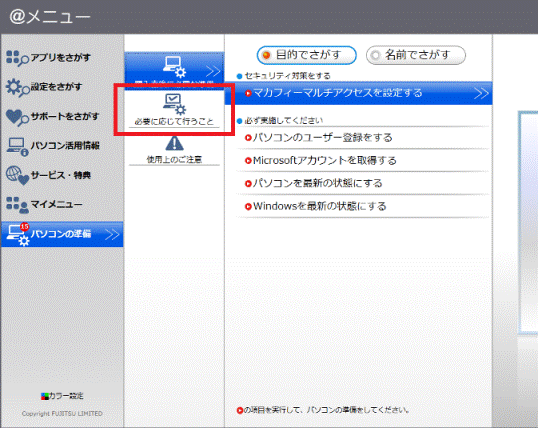Click Copyright FUJITSU LIMITED text
The width and height of the screenshot is (538, 428).
pyautogui.click(x=62, y=414)
